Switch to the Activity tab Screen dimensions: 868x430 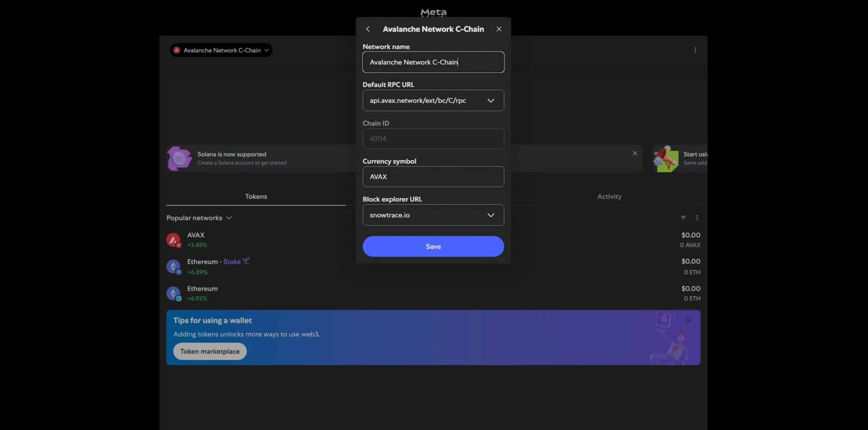pos(609,197)
